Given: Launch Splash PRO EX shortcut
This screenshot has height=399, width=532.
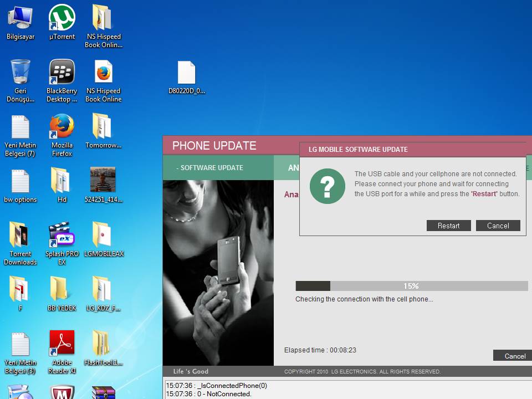Looking at the screenshot, I should tap(62, 243).
